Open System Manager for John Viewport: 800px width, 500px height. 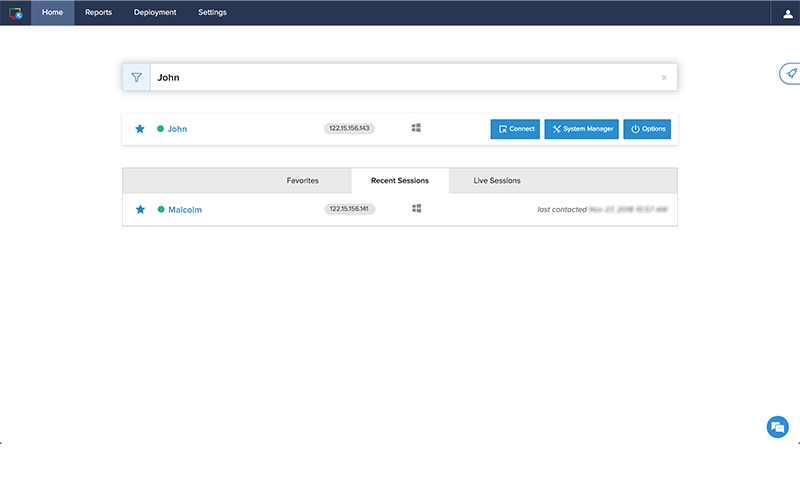point(582,129)
